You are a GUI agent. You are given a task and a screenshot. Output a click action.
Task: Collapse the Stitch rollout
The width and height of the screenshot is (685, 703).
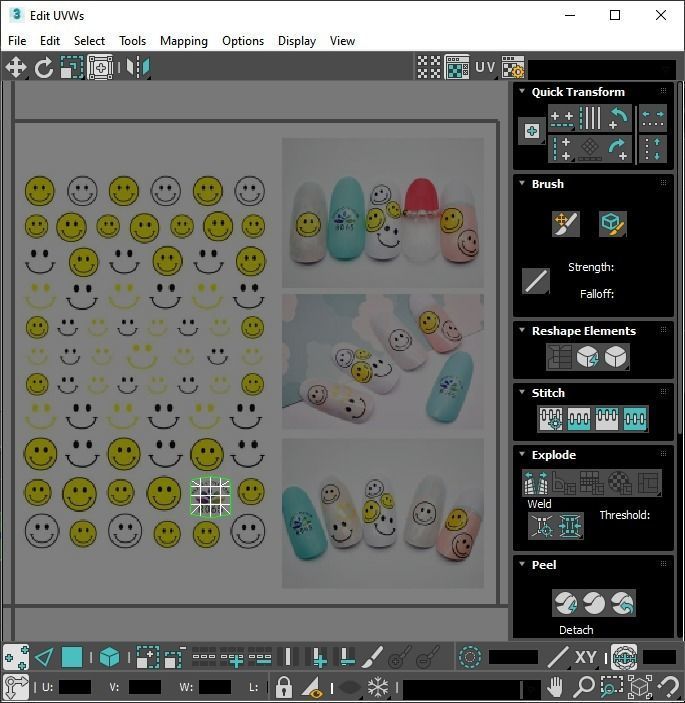tap(522, 392)
